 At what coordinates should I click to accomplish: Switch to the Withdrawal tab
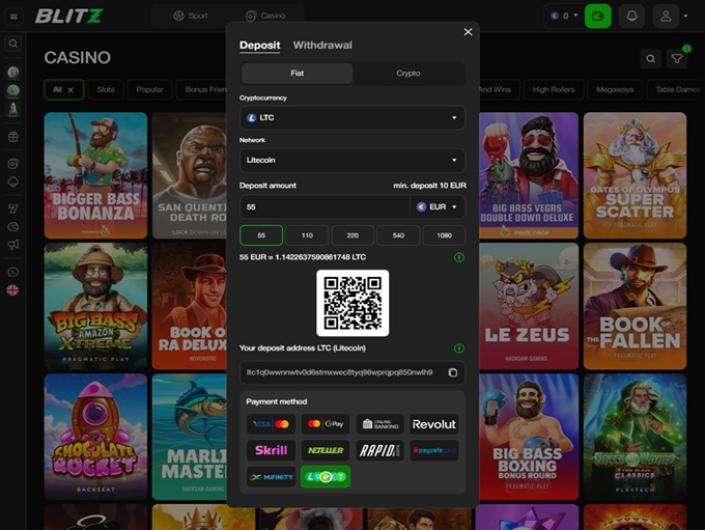322,45
